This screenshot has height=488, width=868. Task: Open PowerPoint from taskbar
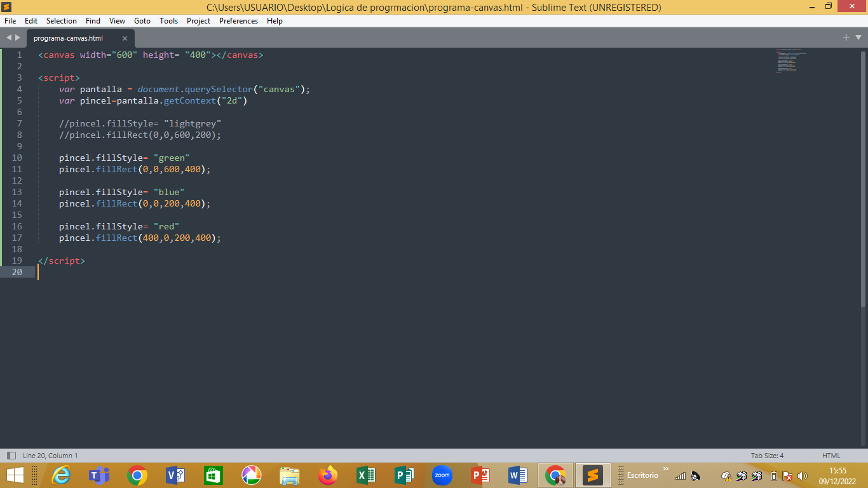[480, 475]
